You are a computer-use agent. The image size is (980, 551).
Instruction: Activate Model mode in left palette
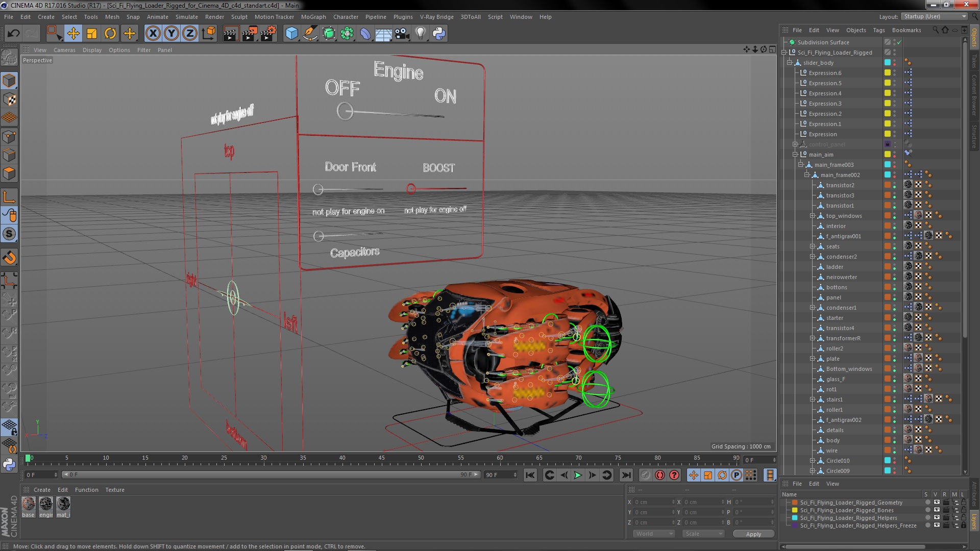tap(9, 81)
